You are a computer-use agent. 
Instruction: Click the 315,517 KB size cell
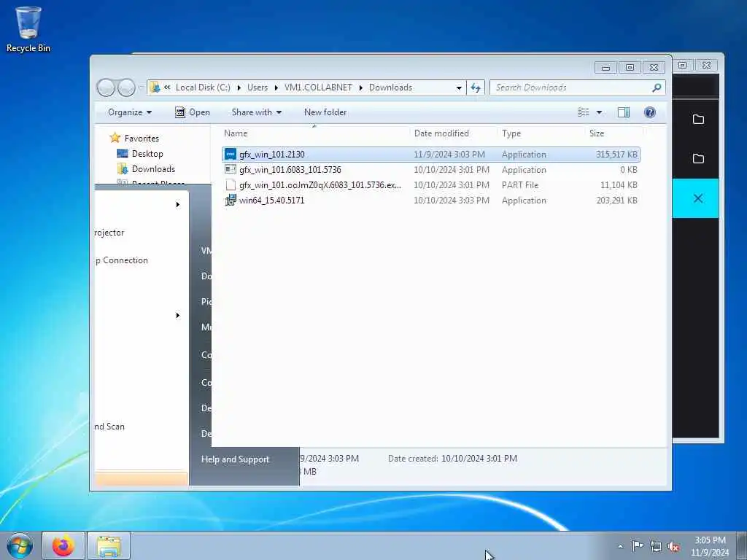pos(616,155)
